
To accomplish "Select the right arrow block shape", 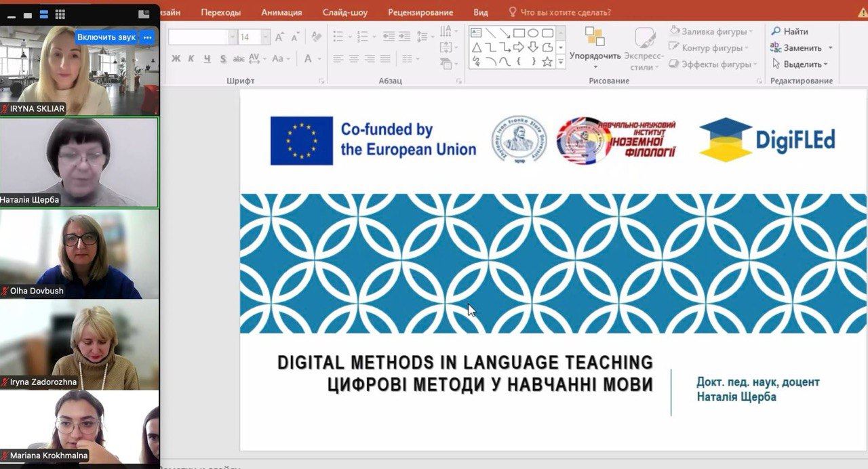I will point(519,47).
